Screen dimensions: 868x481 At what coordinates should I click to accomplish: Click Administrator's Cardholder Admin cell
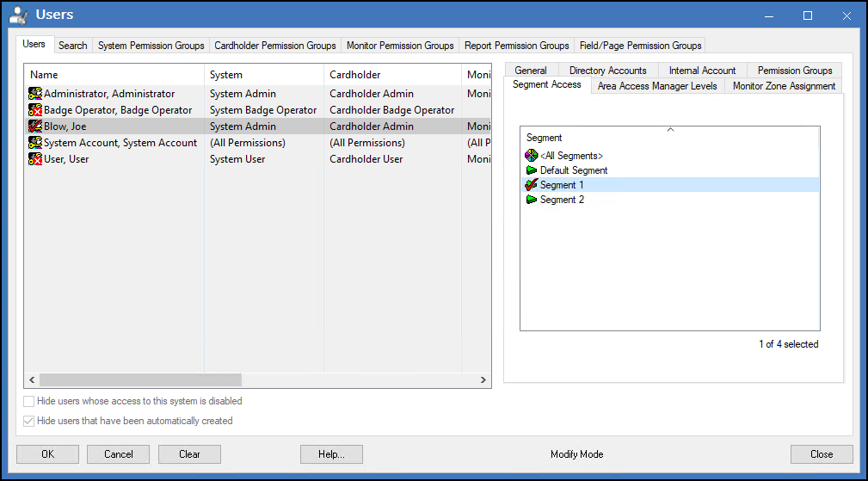click(x=372, y=94)
